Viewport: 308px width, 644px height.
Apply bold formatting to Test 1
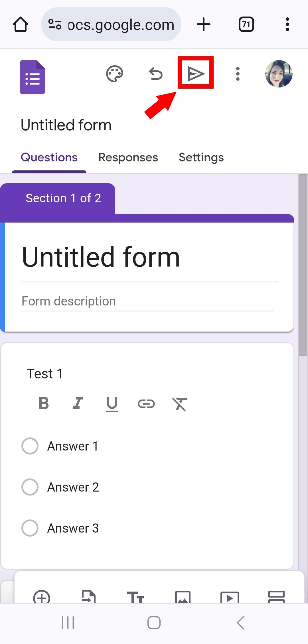[43, 403]
